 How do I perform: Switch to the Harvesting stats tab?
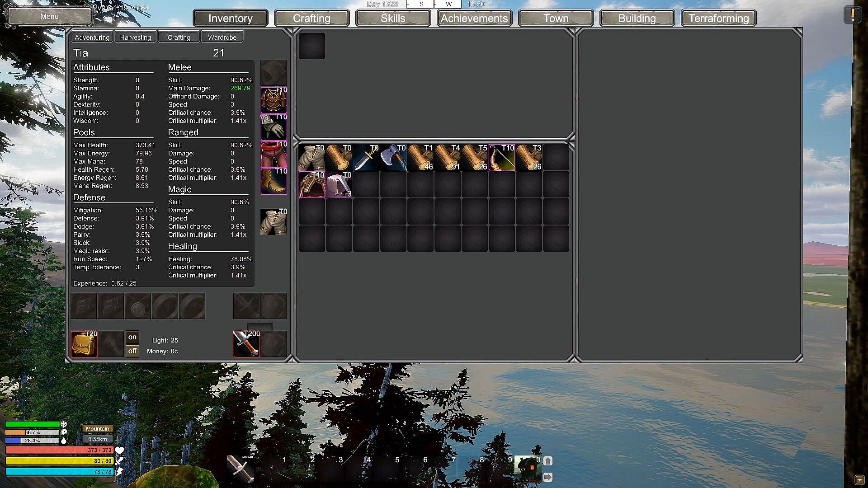click(x=135, y=38)
